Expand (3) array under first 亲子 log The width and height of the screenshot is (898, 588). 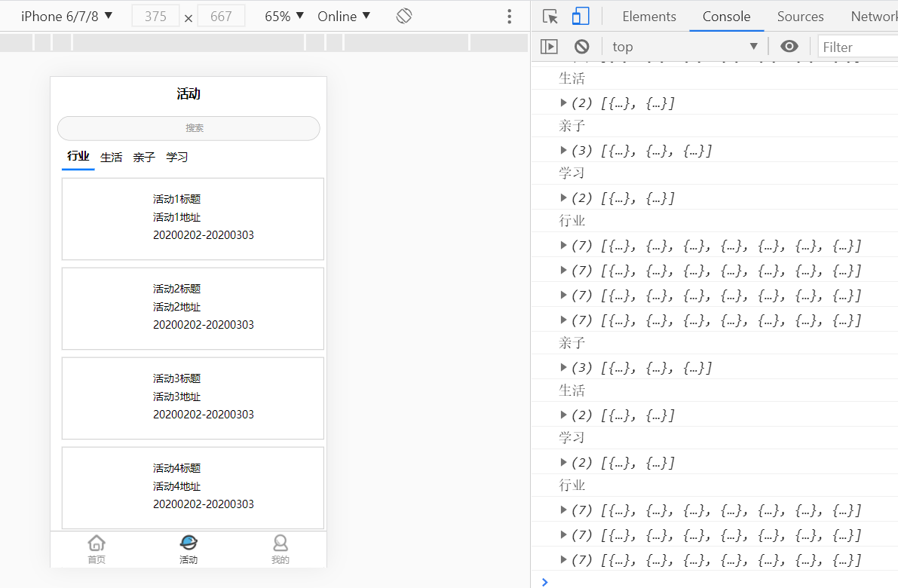pos(563,151)
